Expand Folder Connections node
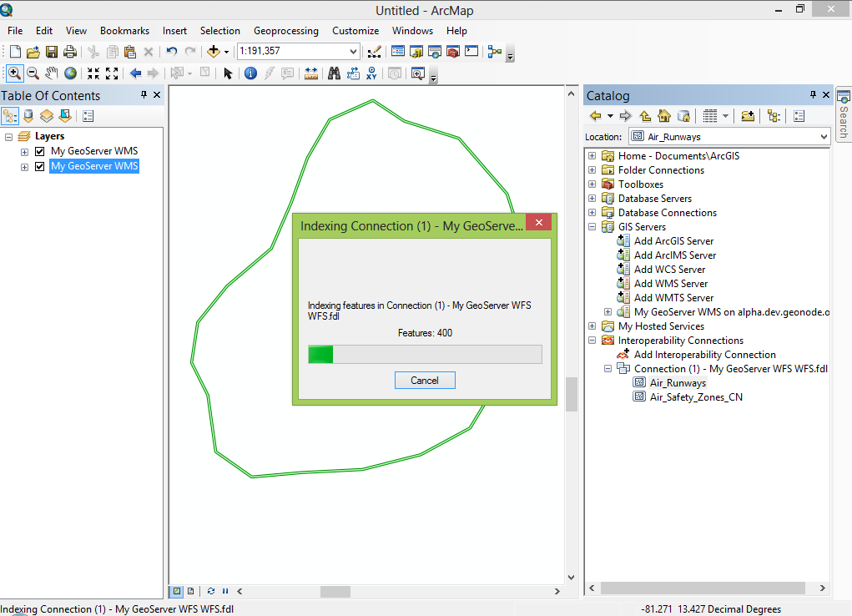The image size is (852, 616). coord(592,170)
